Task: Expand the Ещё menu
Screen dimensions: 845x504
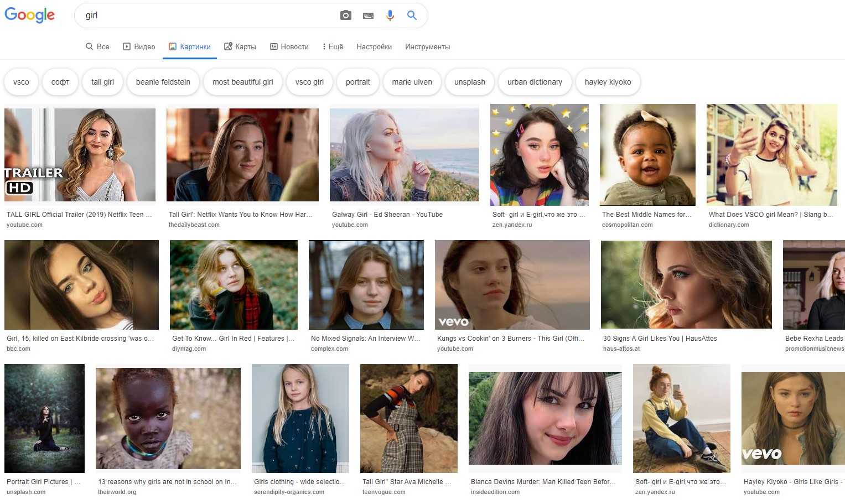Action: click(333, 46)
